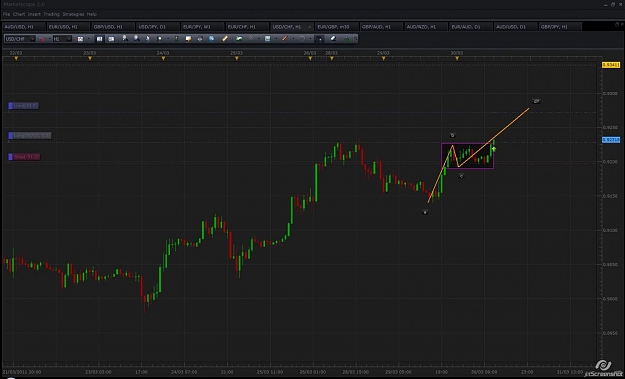This screenshot has height=379, width=625.
Task: Click the zoom in magnifier icon
Action: pos(125,39)
